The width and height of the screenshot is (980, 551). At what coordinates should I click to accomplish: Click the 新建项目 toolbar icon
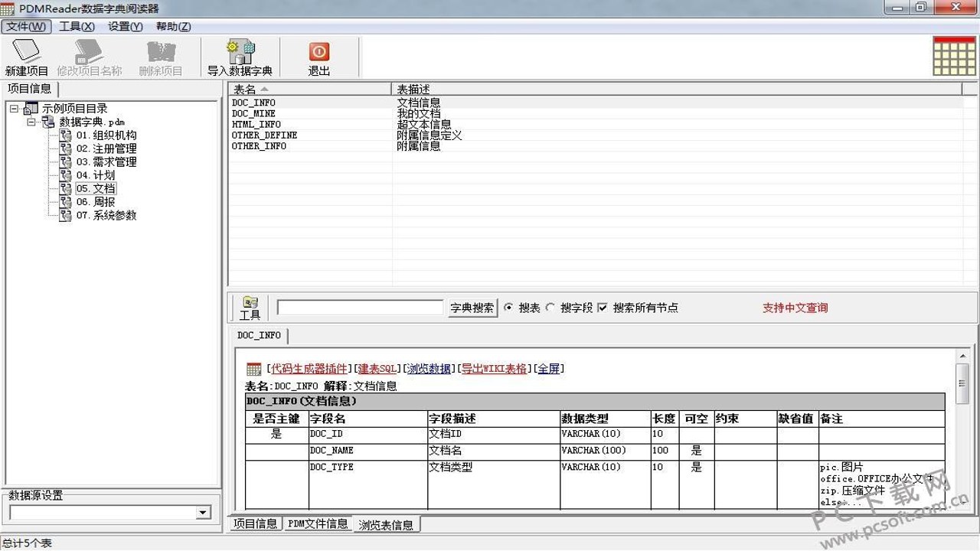coord(26,51)
